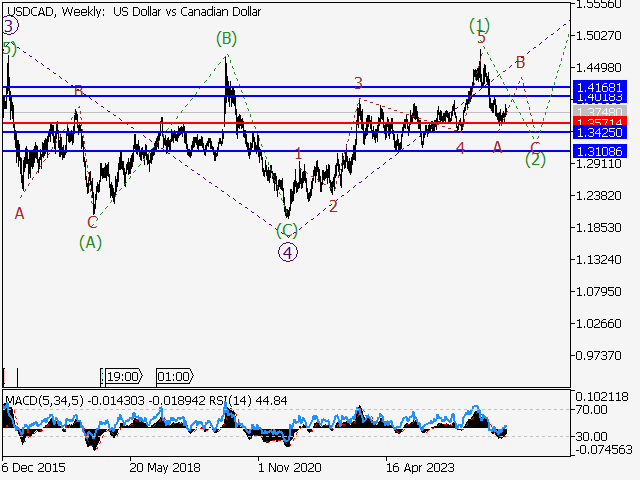The image size is (640, 480).
Task: Click the green (1) wave label at peak
Action: click(x=480, y=25)
